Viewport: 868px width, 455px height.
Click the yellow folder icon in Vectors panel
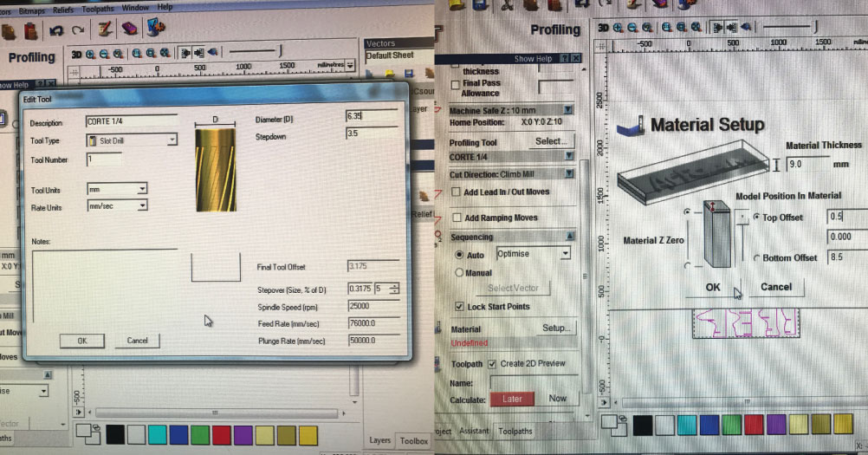[390, 73]
